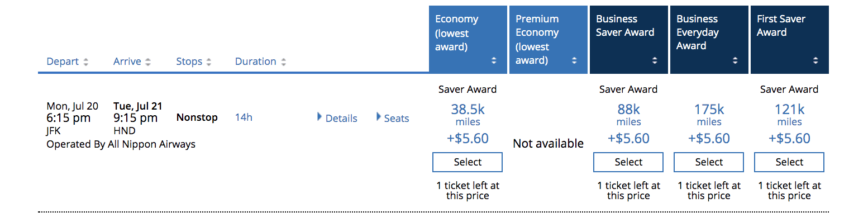Open the Economy (lowest award) column header
This screenshot has height=217, width=868.
point(468,40)
